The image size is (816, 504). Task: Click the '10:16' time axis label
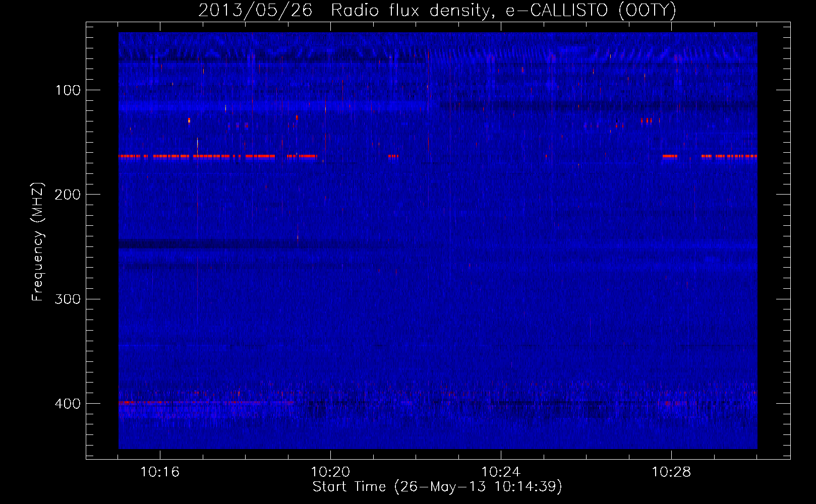tap(160, 472)
